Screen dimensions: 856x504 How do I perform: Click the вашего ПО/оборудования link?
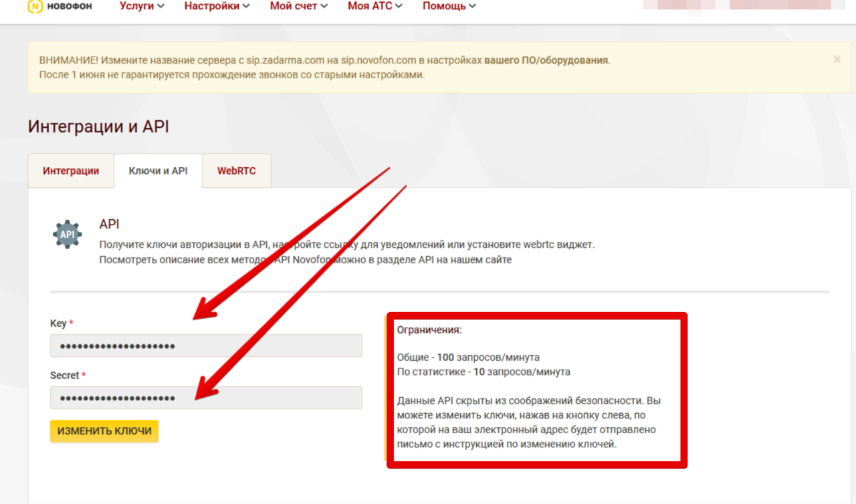pos(546,59)
